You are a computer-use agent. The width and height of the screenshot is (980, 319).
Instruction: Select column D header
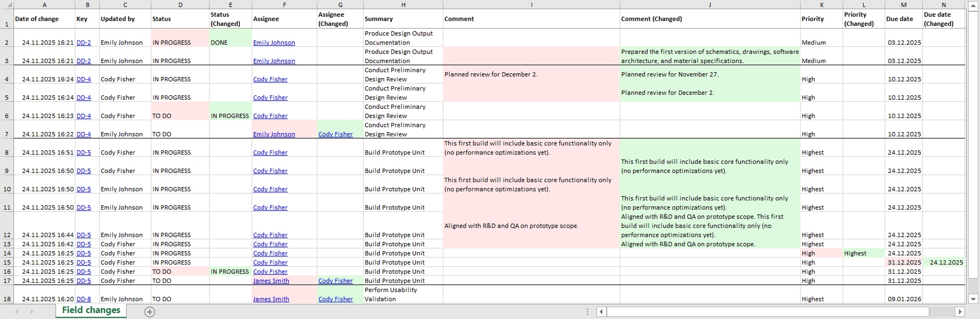[180, 4]
